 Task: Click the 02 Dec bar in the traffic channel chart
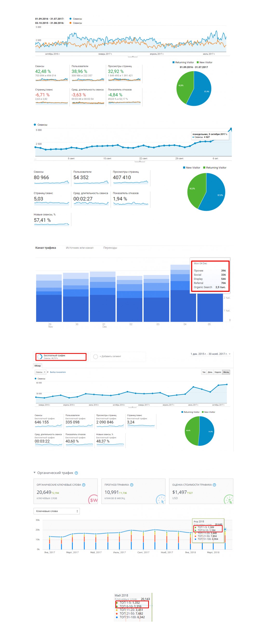click(x=130, y=299)
